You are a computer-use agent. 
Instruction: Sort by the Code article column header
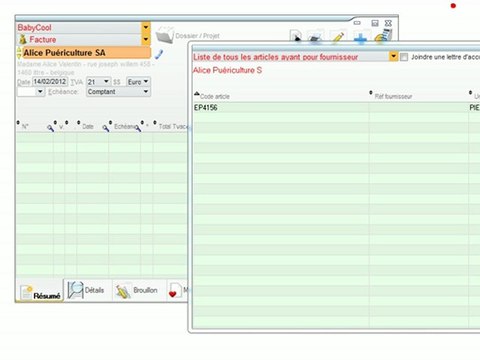pos(215,96)
